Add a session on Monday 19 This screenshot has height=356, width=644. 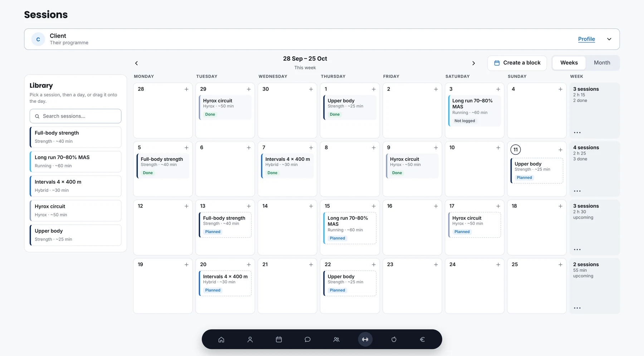(x=186, y=265)
